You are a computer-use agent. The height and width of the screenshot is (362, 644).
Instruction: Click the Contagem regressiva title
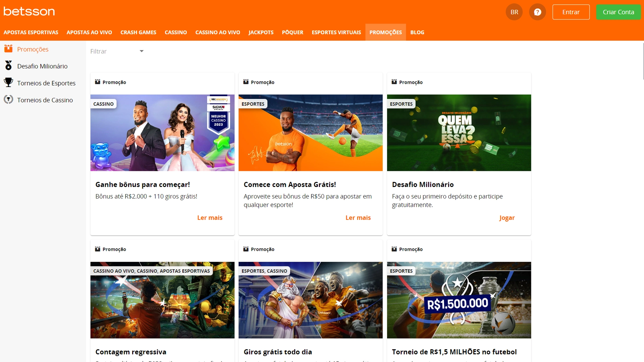click(131, 352)
